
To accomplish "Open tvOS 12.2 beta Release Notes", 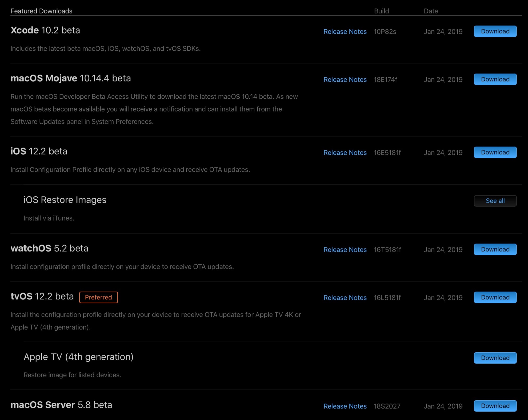I will 345,298.
